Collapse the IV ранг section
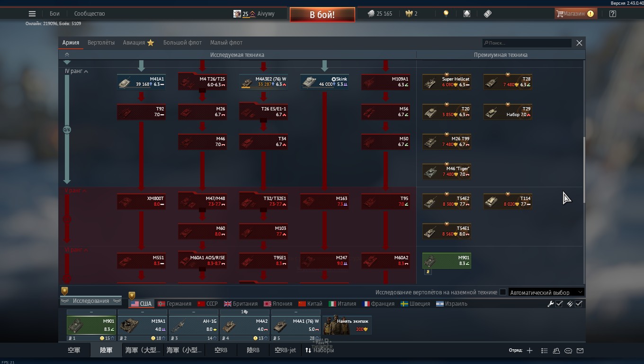This screenshot has height=364, width=644. (x=76, y=71)
